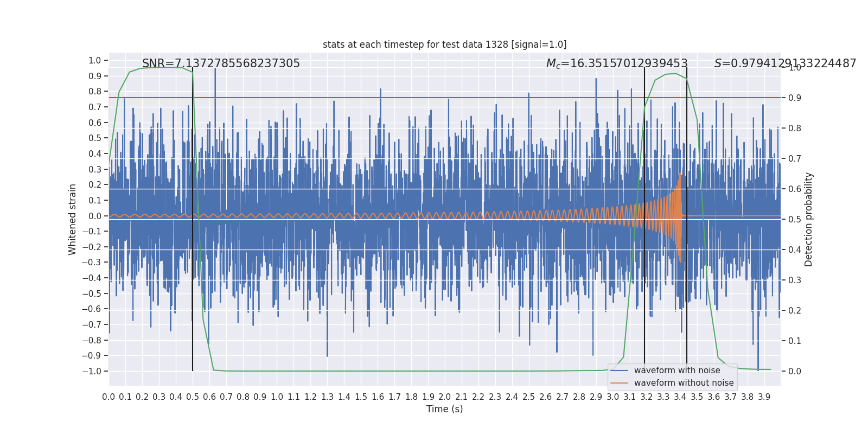Click the Detection probability tick label 0.7
The width and height of the screenshot is (868, 434).
795,158
